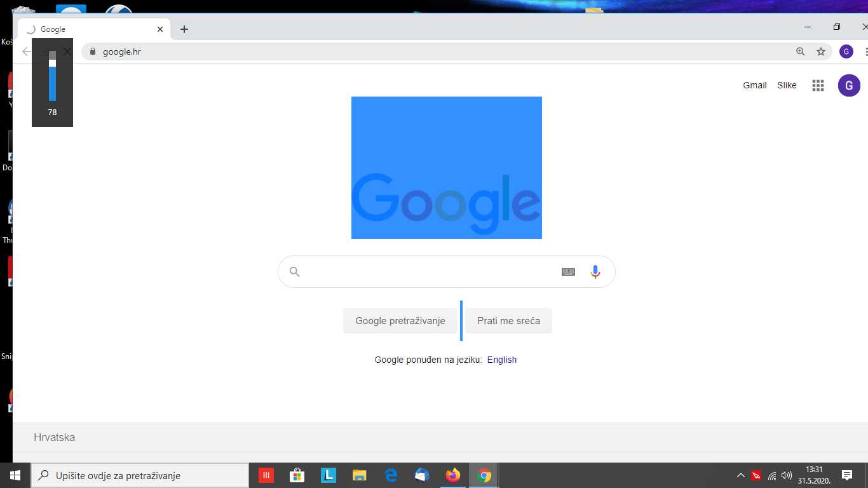868x488 pixels.
Task: Open Thunderbird mail from taskbar
Action: [x=422, y=475]
